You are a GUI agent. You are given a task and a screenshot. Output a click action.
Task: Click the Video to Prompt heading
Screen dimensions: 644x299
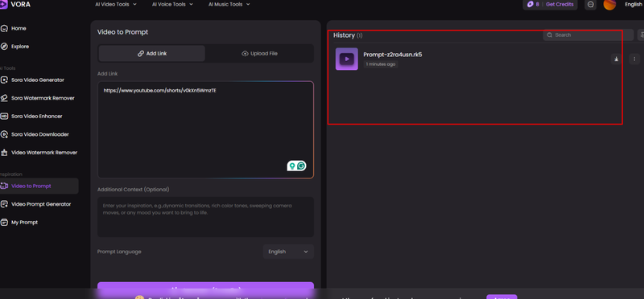click(123, 32)
